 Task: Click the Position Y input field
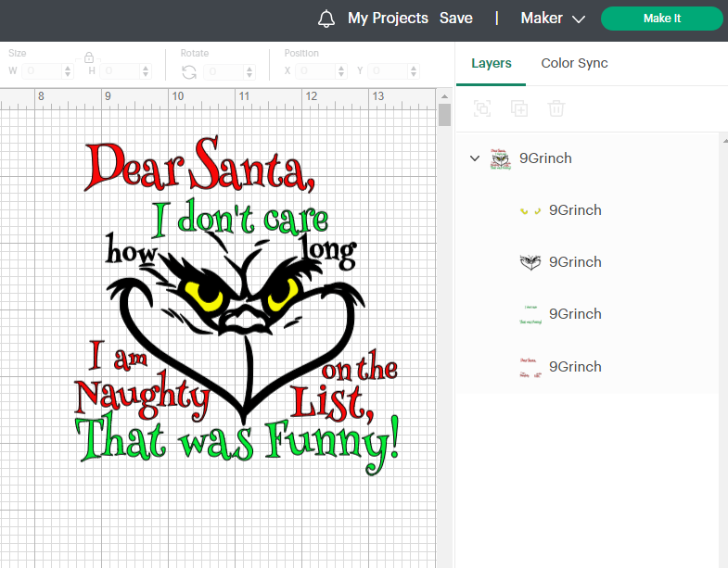point(388,71)
